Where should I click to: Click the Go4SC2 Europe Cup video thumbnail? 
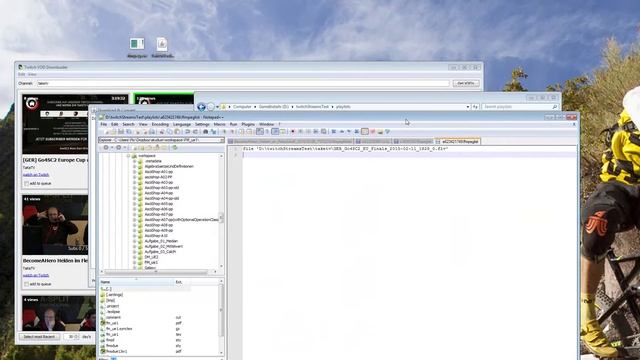pyautogui.click(x=55, y=124)
